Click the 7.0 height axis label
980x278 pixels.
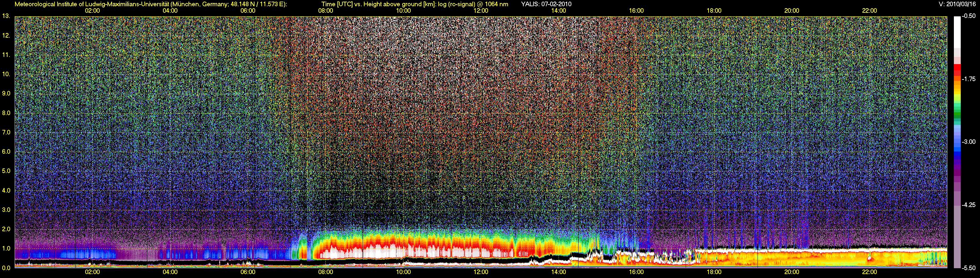click(x=6, y=132)
